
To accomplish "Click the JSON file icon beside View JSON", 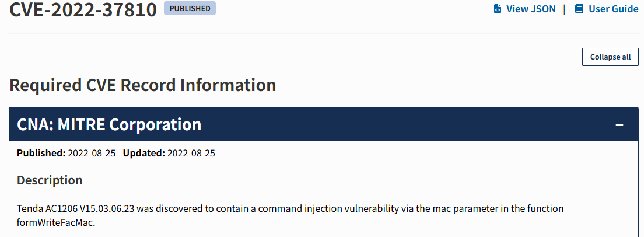I will pyautogui.click(x=498, y=9).
